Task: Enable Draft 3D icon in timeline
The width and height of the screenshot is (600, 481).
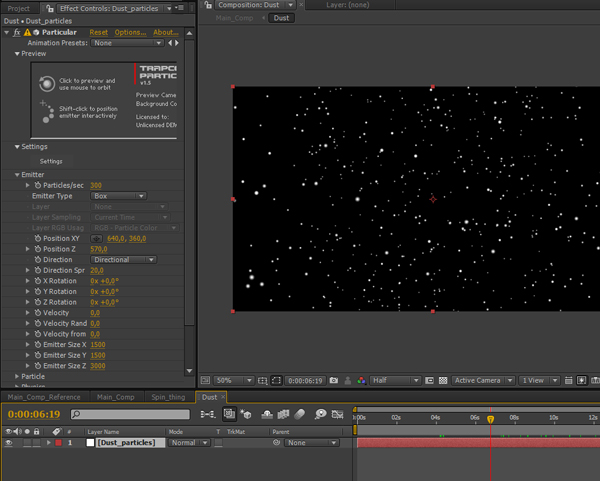Action: 245,414
